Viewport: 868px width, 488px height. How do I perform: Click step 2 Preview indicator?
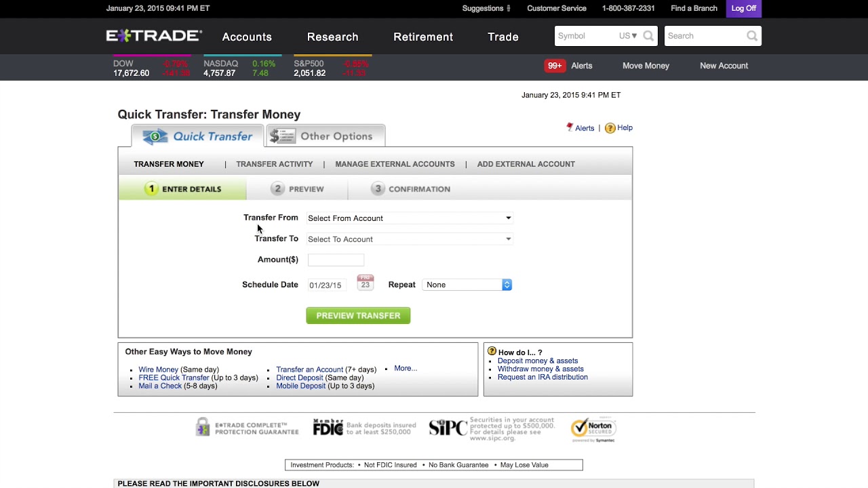pos(297,189)
